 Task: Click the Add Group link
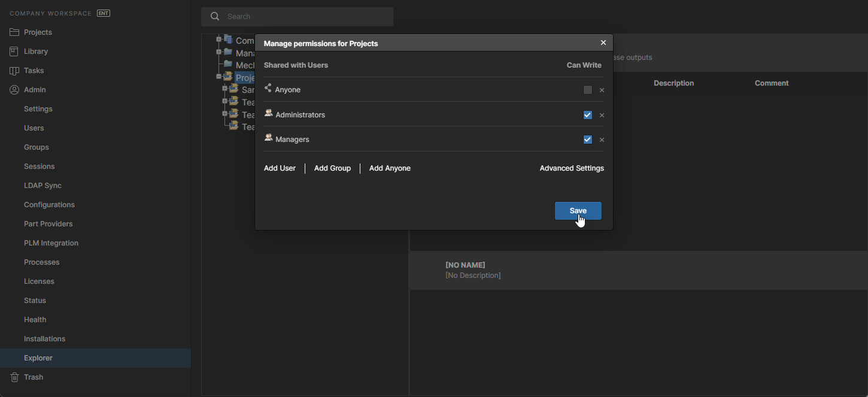pos(332,168)
